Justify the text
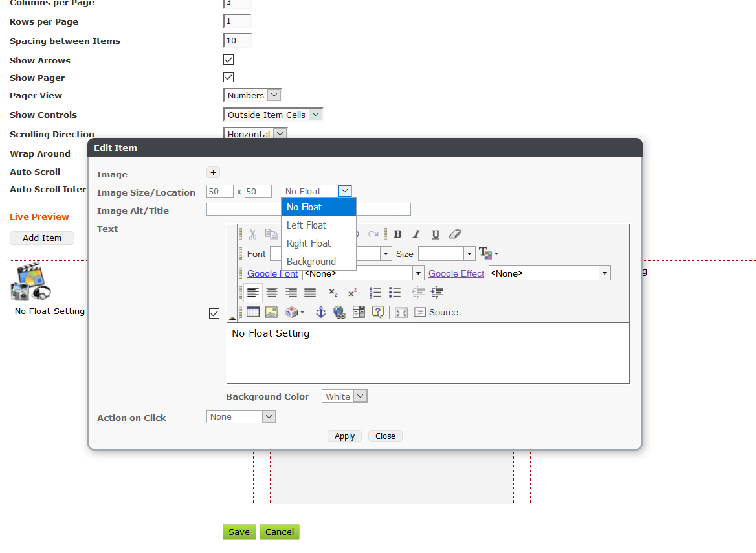The image size is (756, 553). [310, 293]
